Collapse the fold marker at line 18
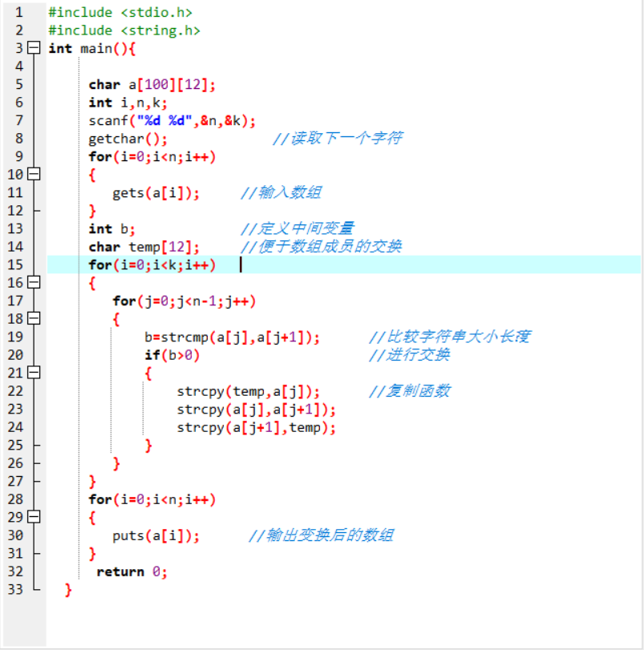Viewport: 644px width, 650px height. tap(34, 318)
